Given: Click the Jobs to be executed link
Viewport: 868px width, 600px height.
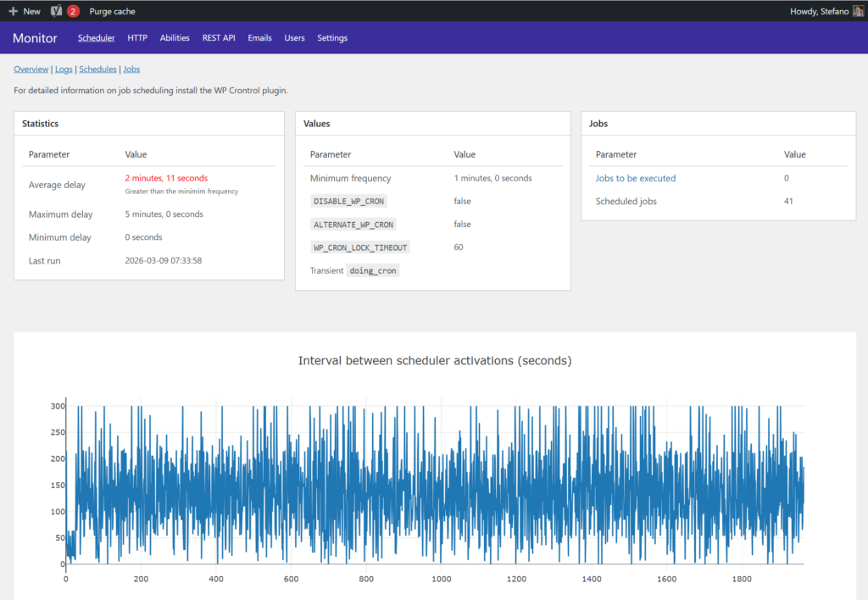Looking at the screenshot, I should pyautogui.click(x=636, y=178).
